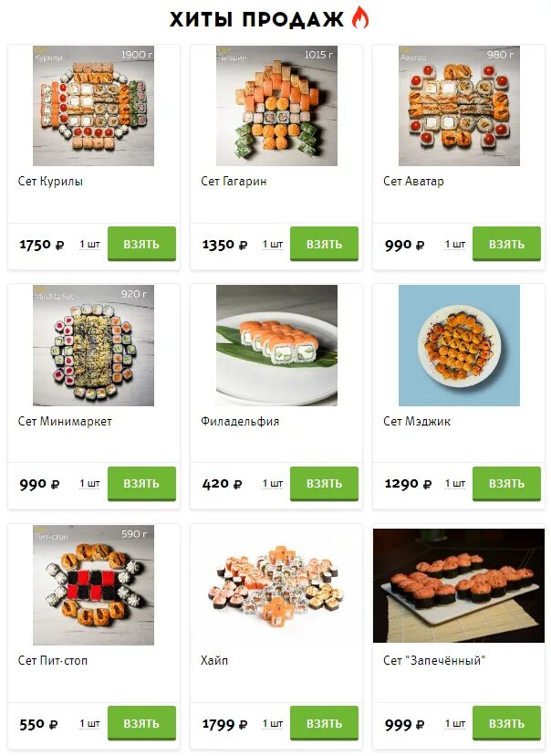551x756 pixels.
Task: View the Филадельфия roll photo
Action: click(276, 345)
